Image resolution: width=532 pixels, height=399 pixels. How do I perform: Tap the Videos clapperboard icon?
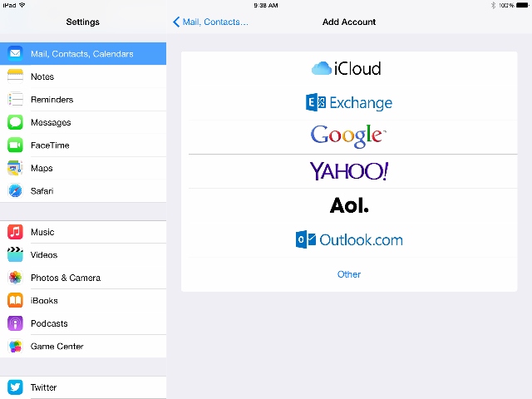click(x=15, y=255)
